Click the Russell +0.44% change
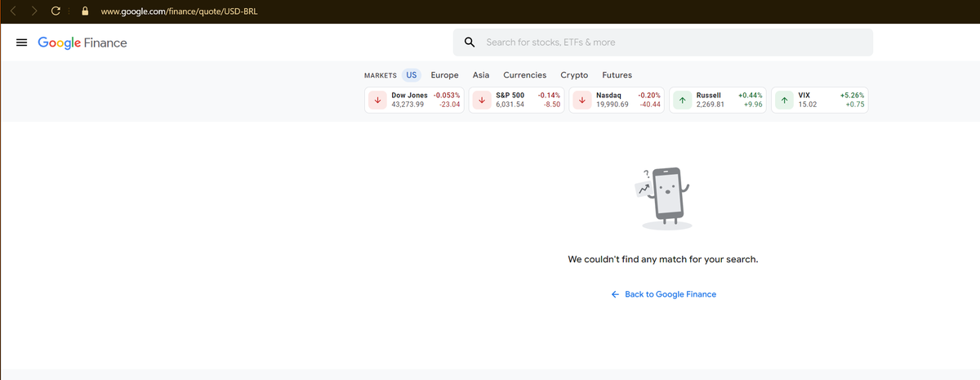The height and width of the screenshot is (380, 980). (x=750, y=96)
